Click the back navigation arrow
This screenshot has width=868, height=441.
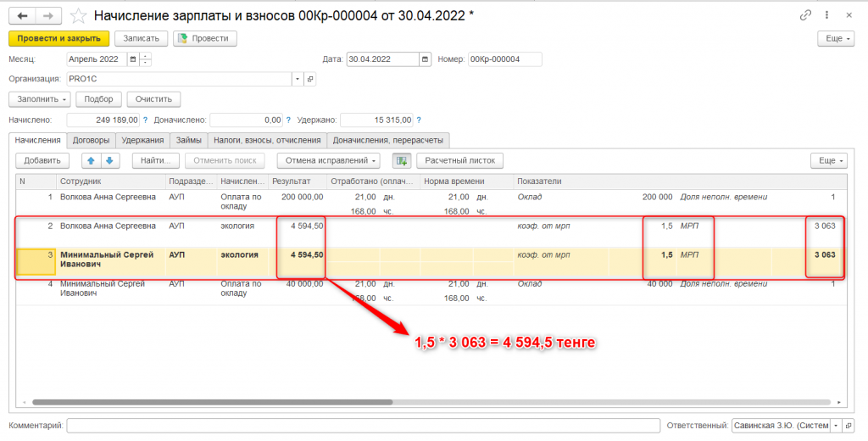coord(23,15)
